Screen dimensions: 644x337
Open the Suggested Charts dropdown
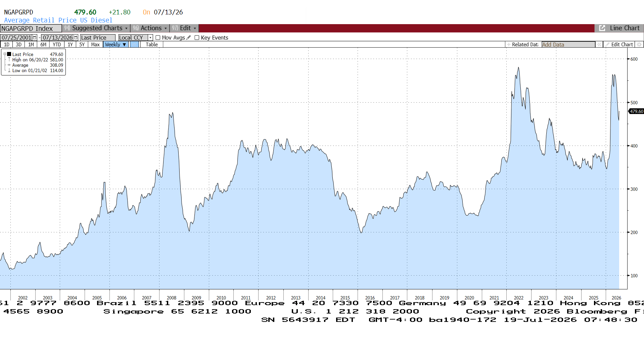(x=96, y=28)
